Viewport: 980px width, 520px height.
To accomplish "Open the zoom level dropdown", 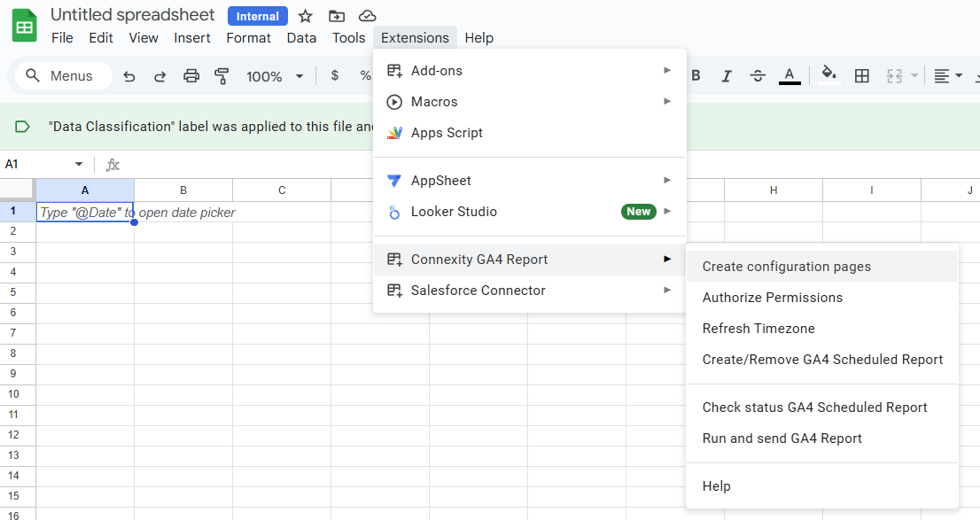I will click(275, 76).
